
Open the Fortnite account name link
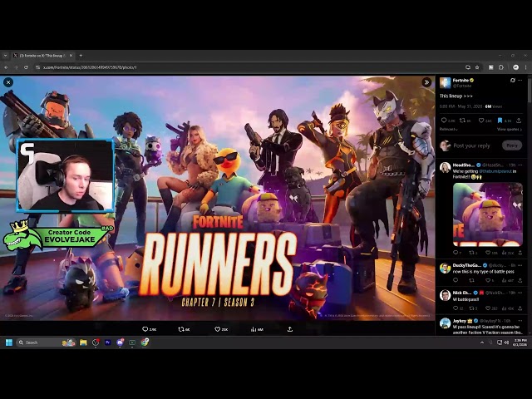tap(461, 81)
